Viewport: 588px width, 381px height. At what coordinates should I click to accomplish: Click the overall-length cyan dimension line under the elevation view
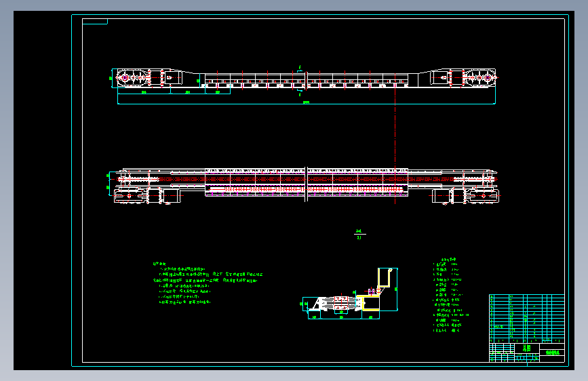point(307,104)
